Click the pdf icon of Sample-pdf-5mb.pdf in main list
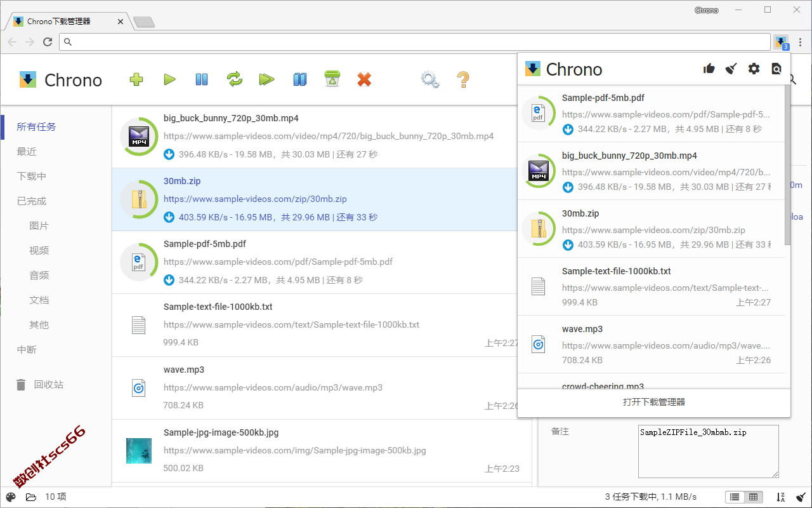The image size is (812, 508). pyautogui.click(x=138, y=262)
